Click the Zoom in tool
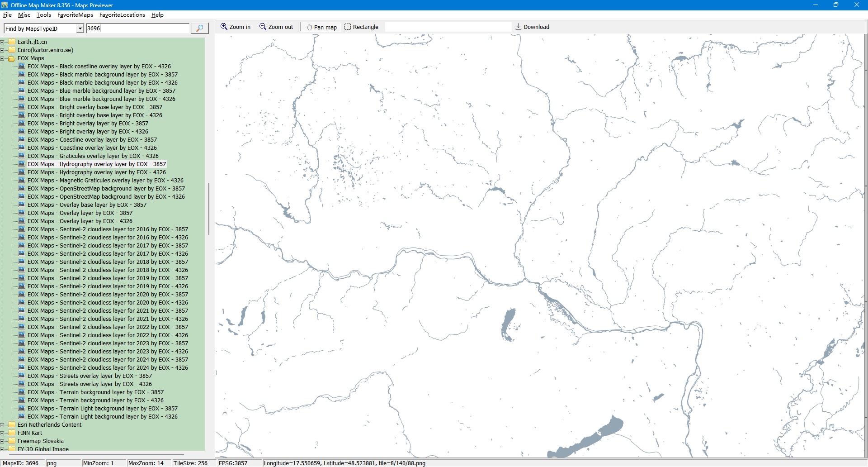This screenshot has height=467, width=868. (x=235, y=27)
